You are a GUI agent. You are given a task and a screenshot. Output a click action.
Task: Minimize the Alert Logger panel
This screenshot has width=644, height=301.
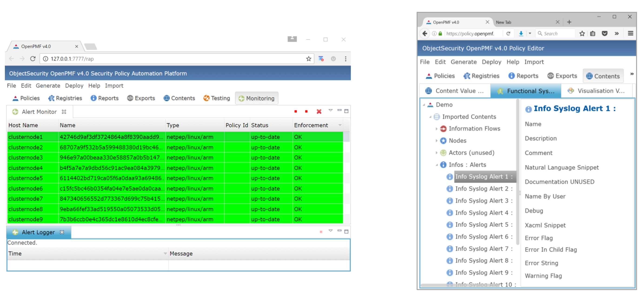(339, 231)
